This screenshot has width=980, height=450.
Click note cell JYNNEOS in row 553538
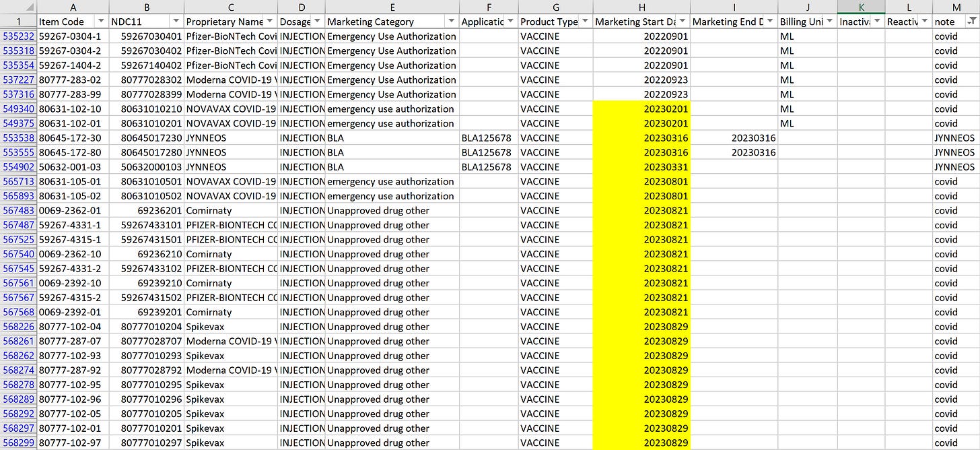point(956,138)
